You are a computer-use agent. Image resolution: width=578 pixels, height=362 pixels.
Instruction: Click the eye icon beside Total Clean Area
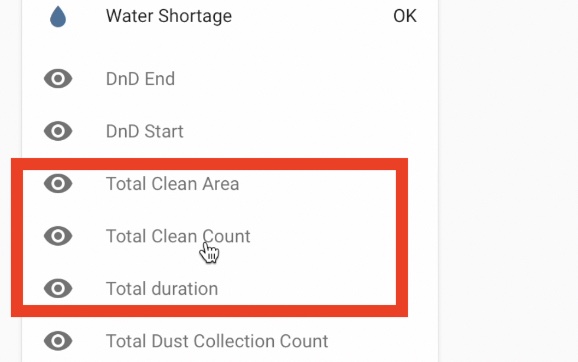tap(58, 183)
